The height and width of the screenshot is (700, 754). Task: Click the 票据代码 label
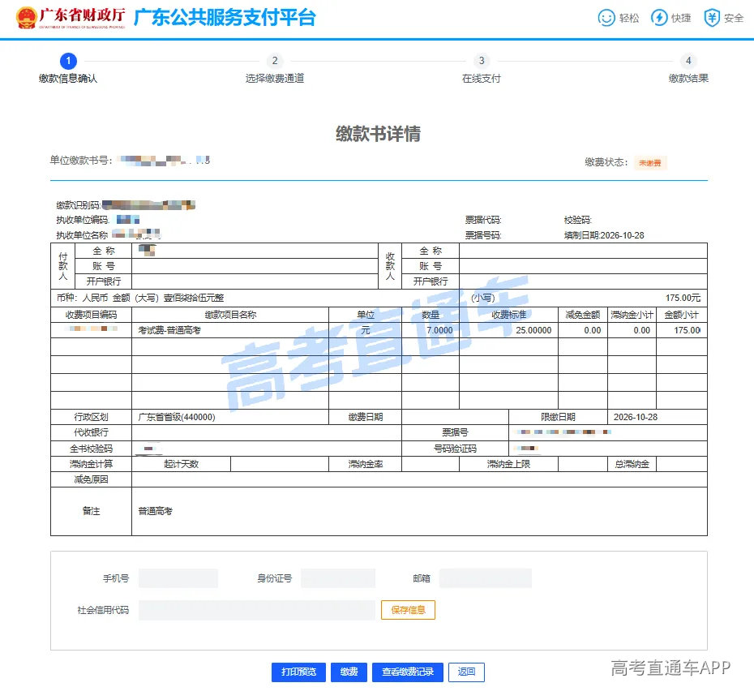tap(482, 220)
